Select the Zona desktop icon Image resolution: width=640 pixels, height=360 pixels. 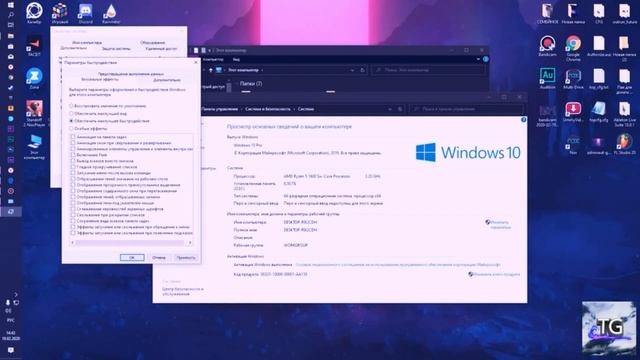(34, 79)
